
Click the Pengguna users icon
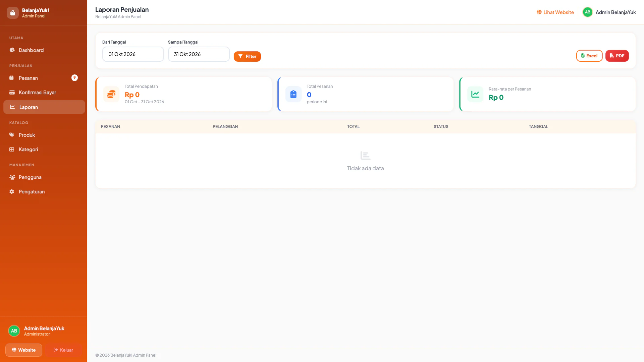point(12,177)
